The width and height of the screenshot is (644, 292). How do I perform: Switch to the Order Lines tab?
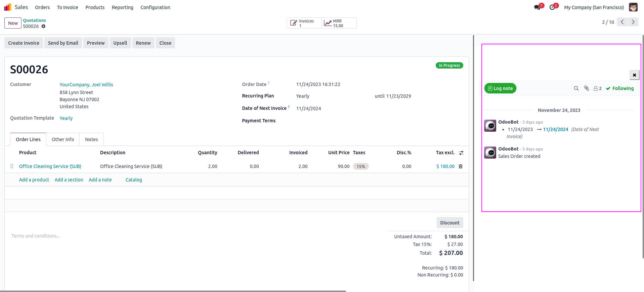pos(28,139)
